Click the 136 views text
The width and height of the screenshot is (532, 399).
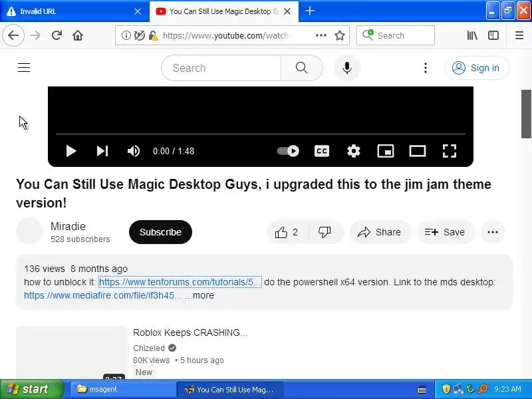point(45,269)
